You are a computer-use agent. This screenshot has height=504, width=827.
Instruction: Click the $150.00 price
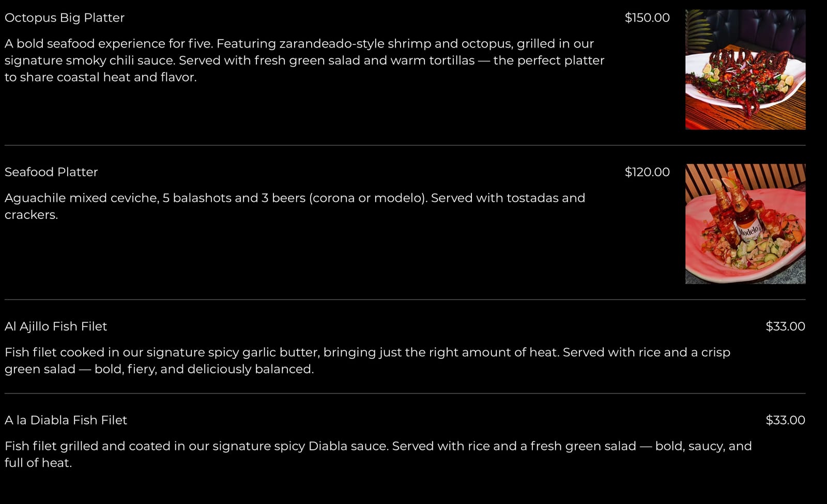pos(647,18)
